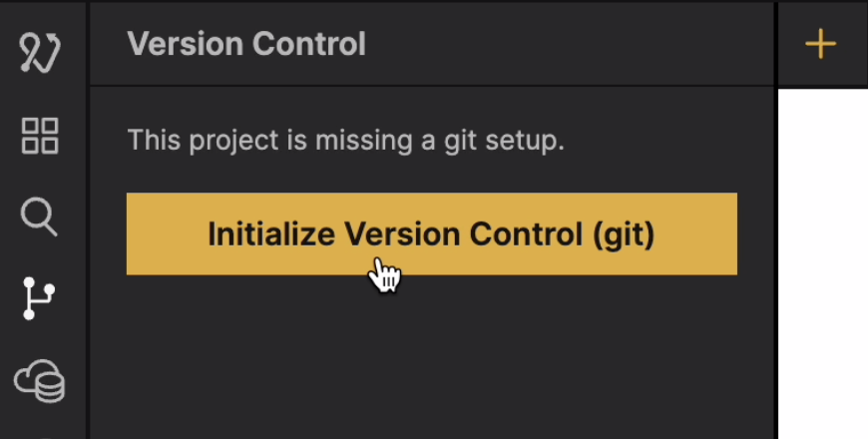Open the dashboard grid icon

pyautogui.click(x=40, y=135)
